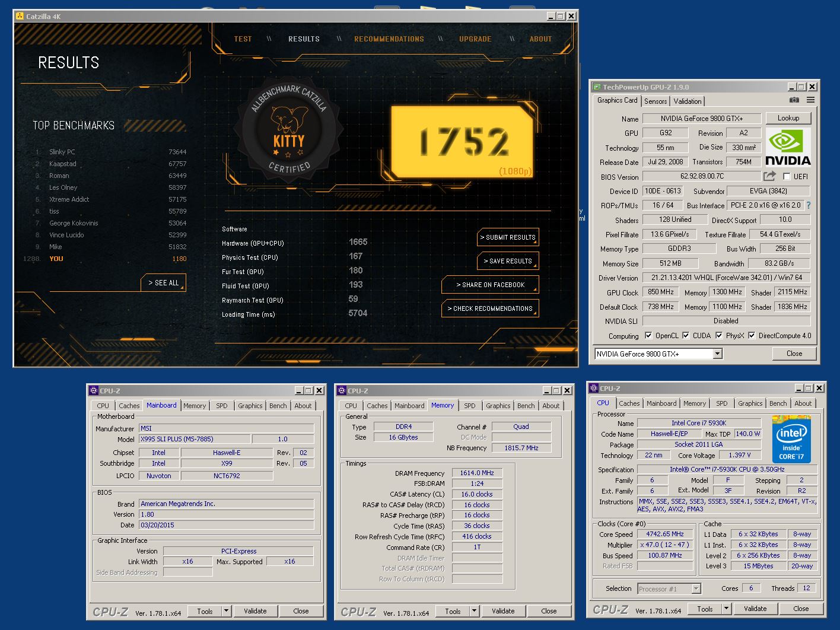Click the Core Speed 4742.65 MHz value
This screenshot has height=630, width=840.
pyautogui.click(x=665, y=534)
